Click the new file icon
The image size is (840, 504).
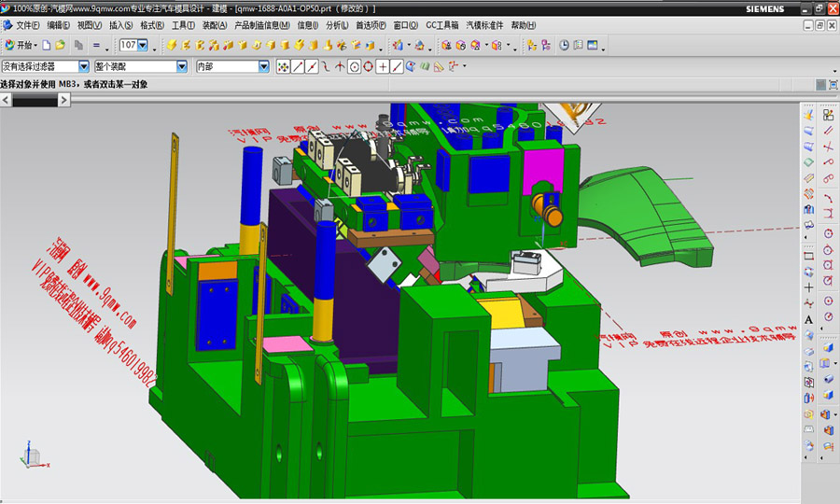tap(47, 45)
